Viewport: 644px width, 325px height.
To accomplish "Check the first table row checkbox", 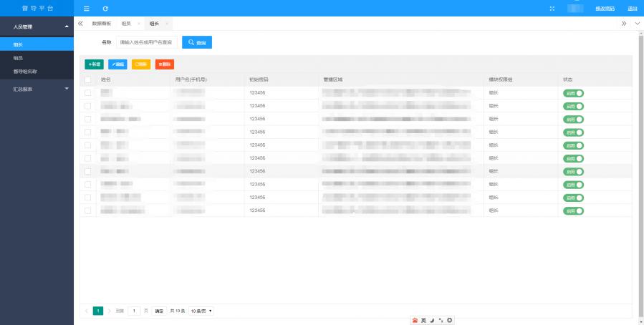I will click(x=87, y=92).
